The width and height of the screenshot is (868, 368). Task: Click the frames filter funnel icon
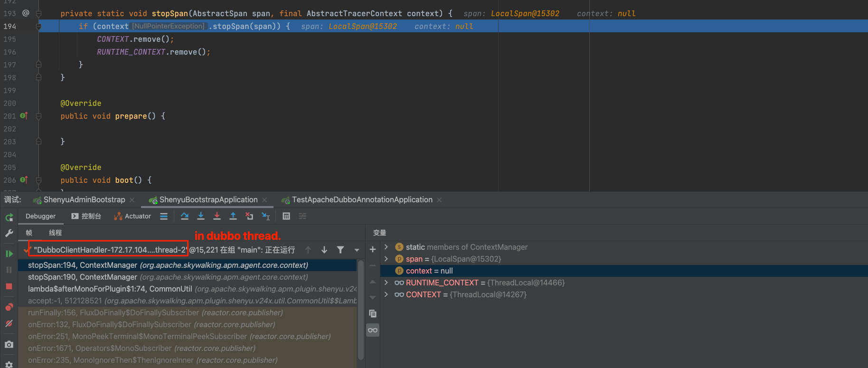click(x=340, y=250)
